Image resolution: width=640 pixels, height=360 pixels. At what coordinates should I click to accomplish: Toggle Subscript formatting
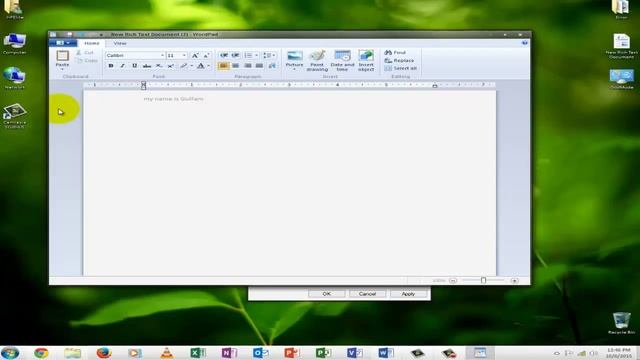159,66
